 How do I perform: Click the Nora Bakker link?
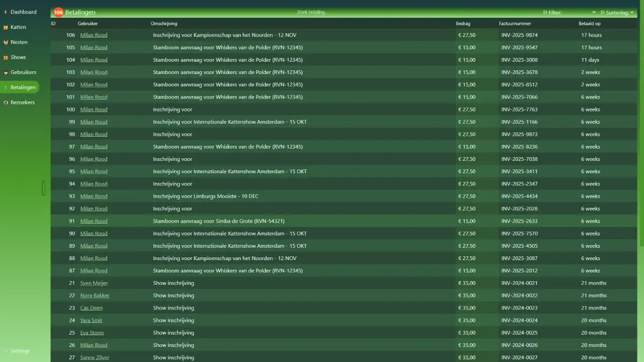tap(94, 295)
